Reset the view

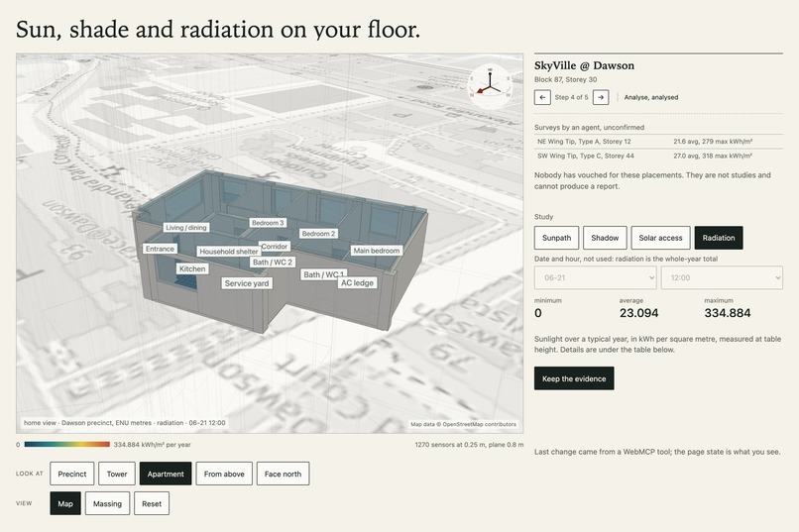152,503
